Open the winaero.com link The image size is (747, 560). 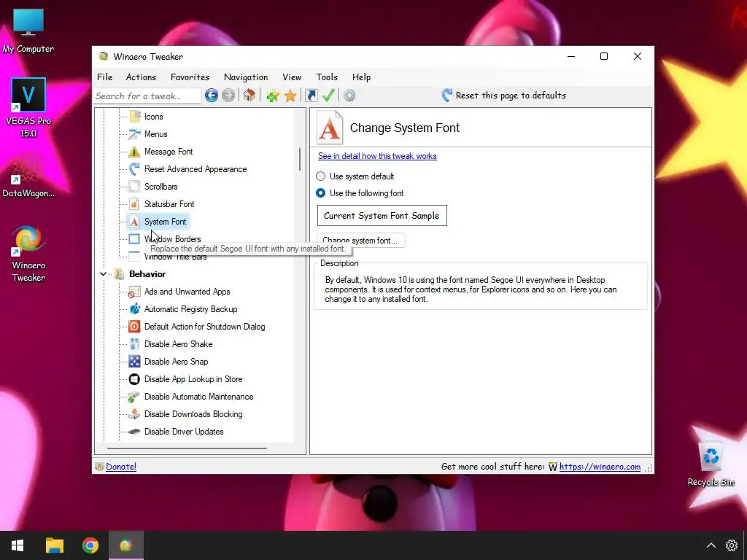tap(600, 467)
